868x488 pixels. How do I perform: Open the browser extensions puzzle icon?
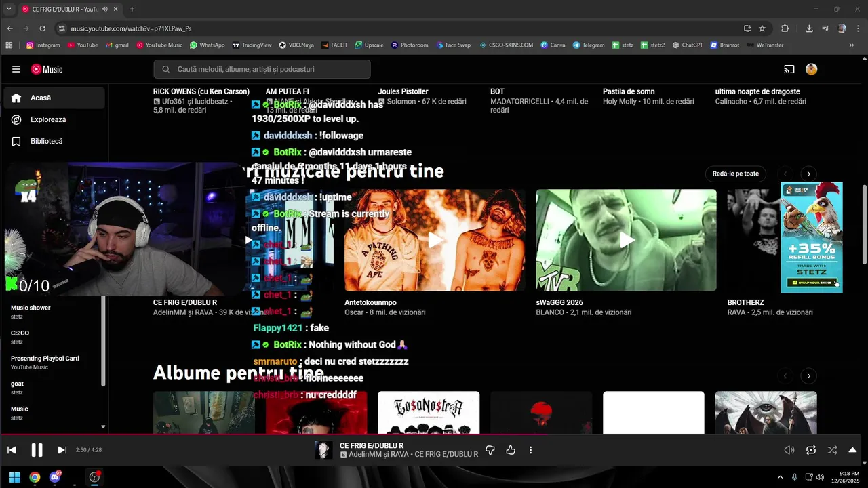click(785, 28)
